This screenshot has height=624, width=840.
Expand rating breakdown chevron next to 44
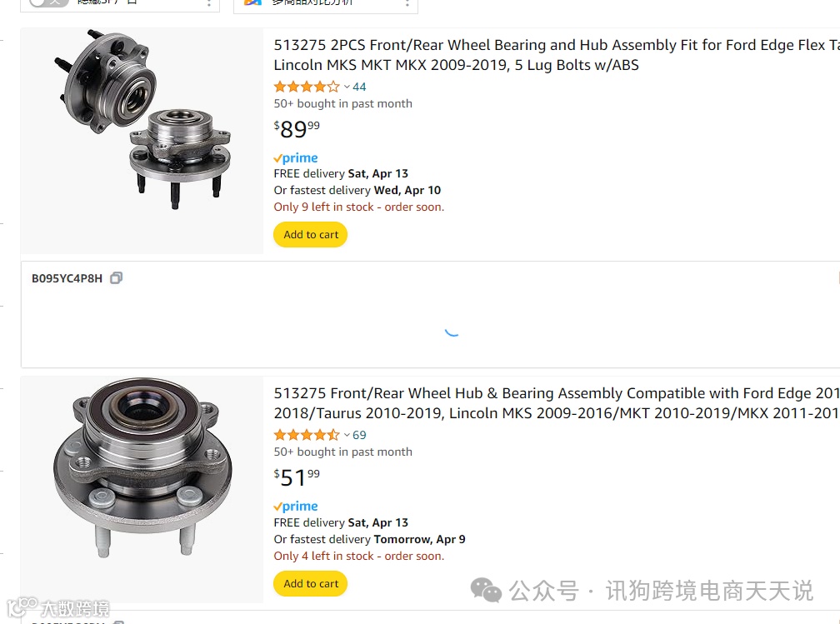tap(347, 87)
